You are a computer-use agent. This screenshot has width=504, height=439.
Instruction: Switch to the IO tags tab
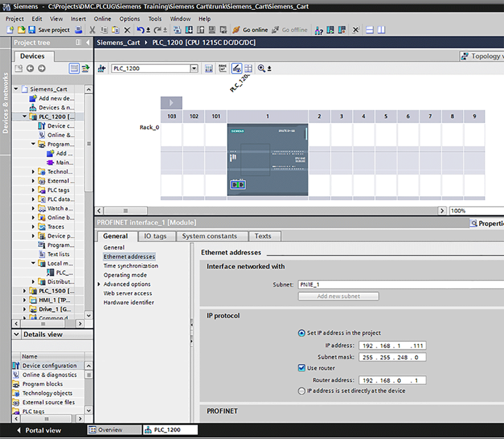coord(155,236)
